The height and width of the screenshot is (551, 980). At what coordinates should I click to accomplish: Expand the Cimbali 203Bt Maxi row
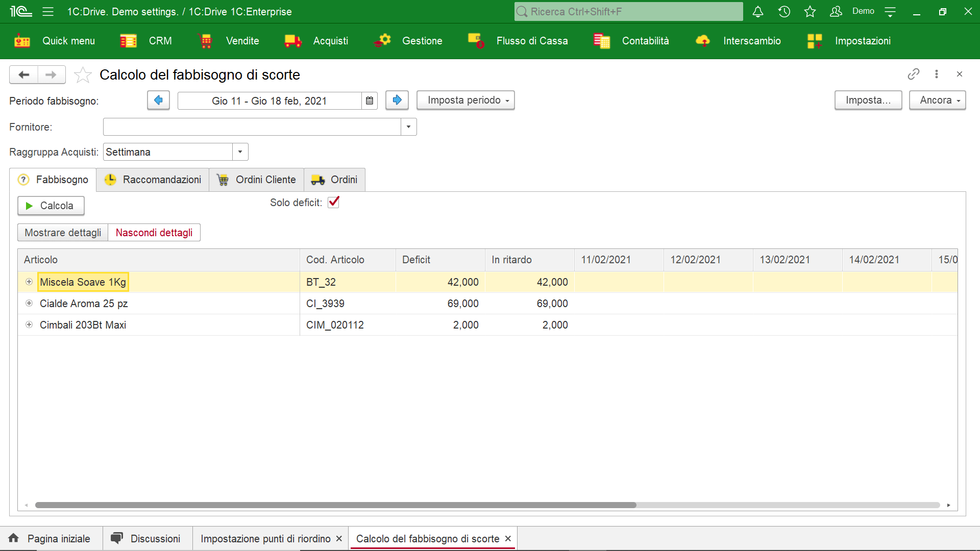29,324
